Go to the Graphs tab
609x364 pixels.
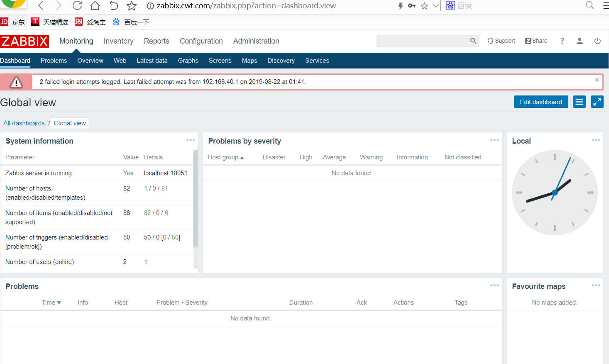(x=188, y=61)
